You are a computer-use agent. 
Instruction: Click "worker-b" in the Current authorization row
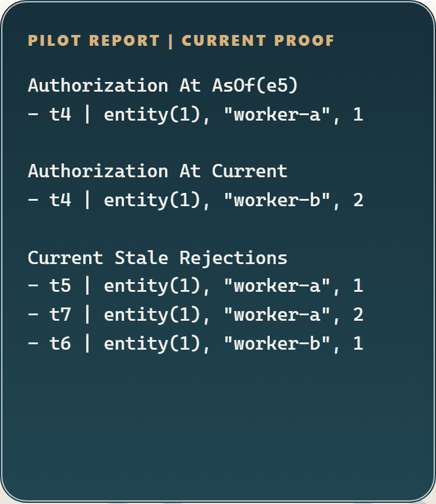coord(277,200)
